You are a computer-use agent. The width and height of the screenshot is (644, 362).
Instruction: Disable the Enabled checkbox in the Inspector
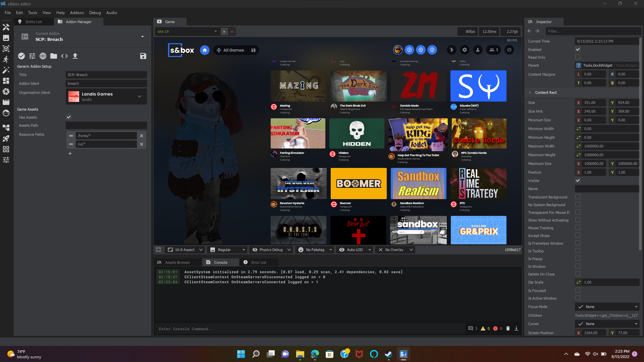click(x=578, y=49)
